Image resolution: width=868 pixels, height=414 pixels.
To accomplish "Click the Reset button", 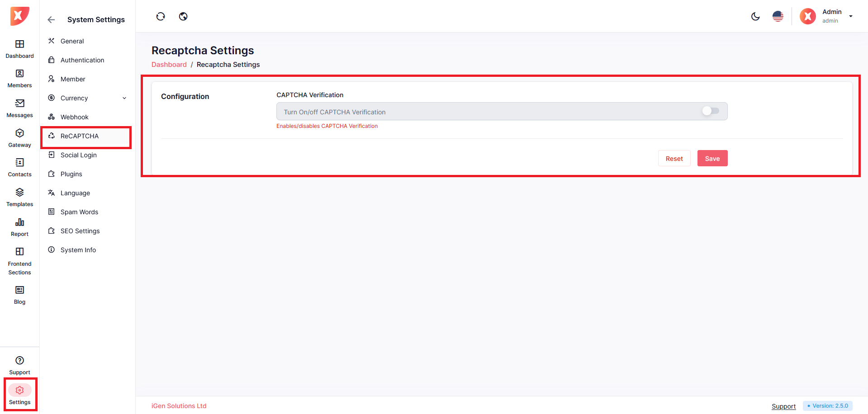I will (674, 159).
